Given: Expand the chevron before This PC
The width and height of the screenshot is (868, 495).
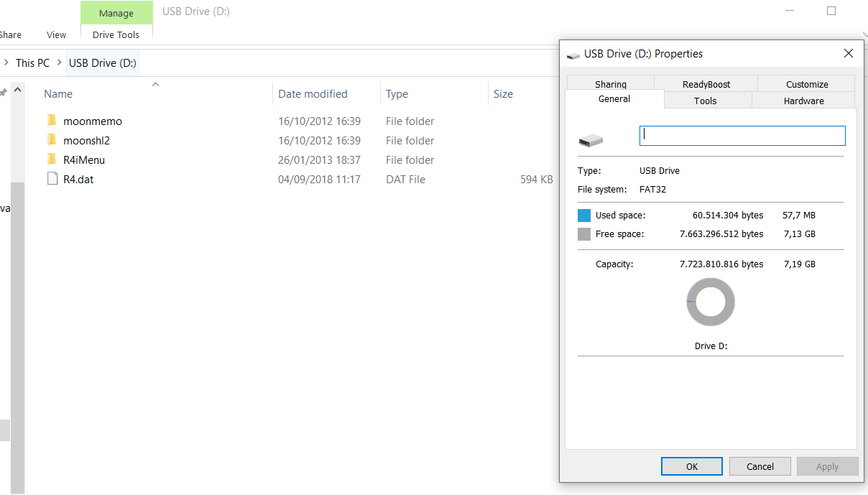Looking at the screenshot, I should 6,63.
